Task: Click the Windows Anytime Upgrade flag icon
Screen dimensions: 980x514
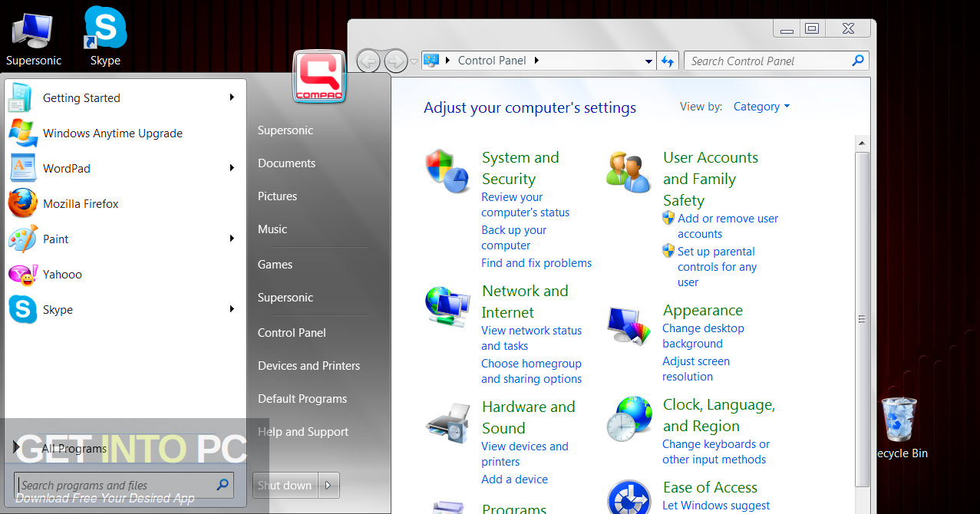Action: coord(23,133)
